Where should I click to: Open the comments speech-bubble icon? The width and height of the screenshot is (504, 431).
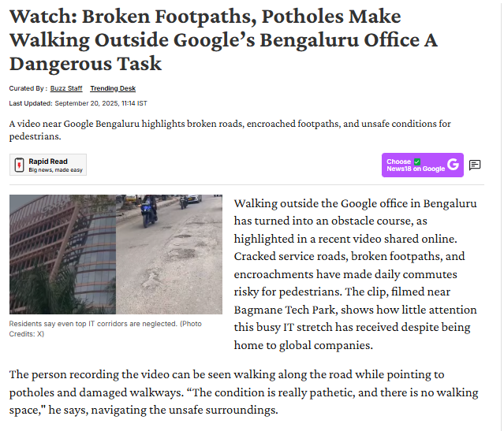coord(475,165)
